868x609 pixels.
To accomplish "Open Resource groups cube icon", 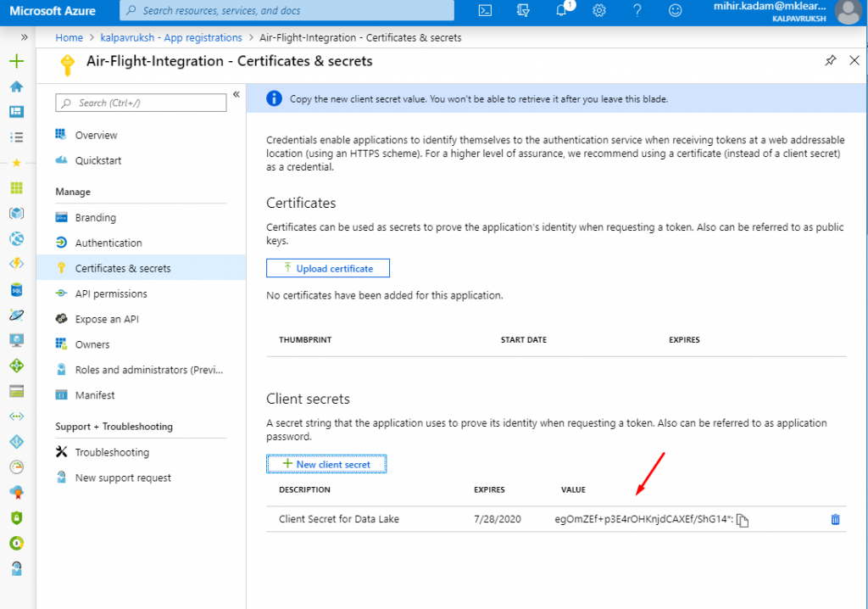I will pos(17,214).
